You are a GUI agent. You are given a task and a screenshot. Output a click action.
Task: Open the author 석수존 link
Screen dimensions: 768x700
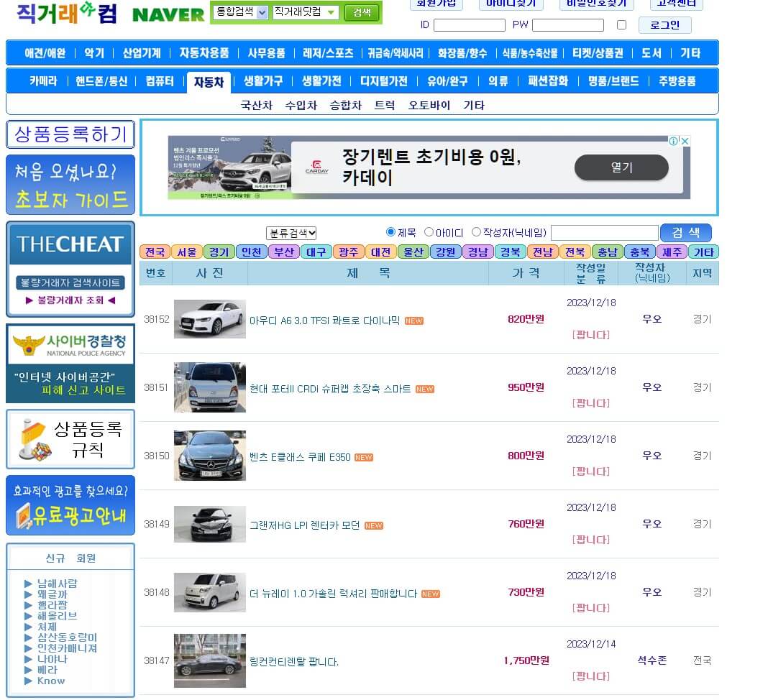(x=652, y=660)
